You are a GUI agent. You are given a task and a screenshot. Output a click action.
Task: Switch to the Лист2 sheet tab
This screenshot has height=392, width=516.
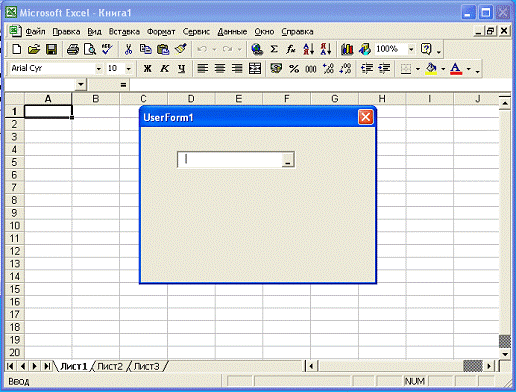point(110,366)
